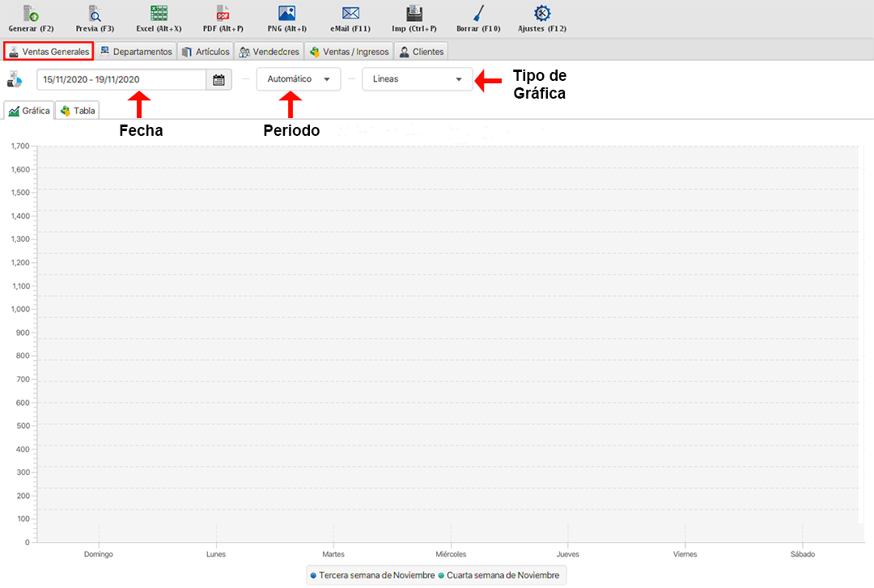Open Ajustes (F12) settings gear
This screenshot has width=874, height=588.
point(542,14)
